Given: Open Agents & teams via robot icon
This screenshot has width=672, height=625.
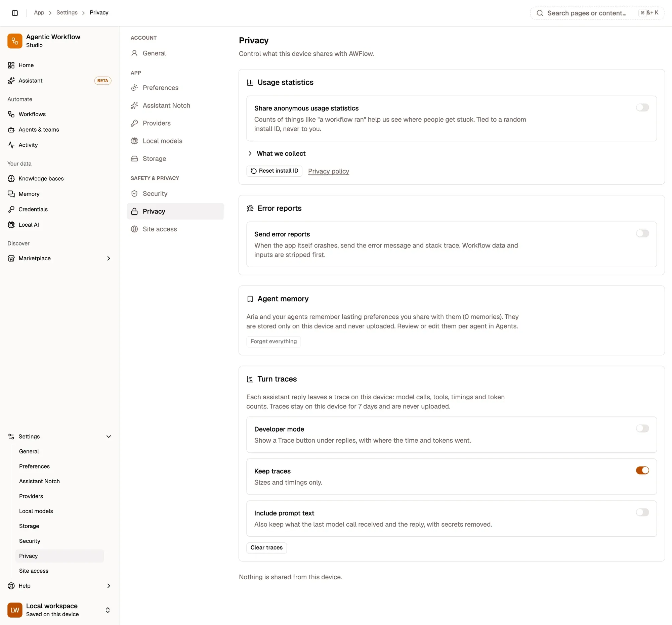Looking at the screenshot, I should (x=11, y=130).
